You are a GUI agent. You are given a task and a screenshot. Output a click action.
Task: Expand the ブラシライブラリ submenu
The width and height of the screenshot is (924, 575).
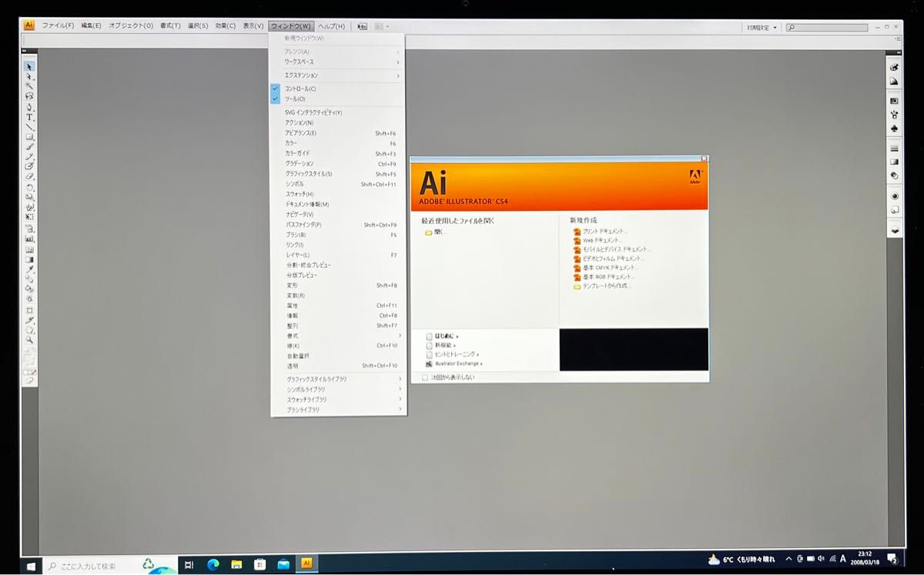[x=338, y=410]
